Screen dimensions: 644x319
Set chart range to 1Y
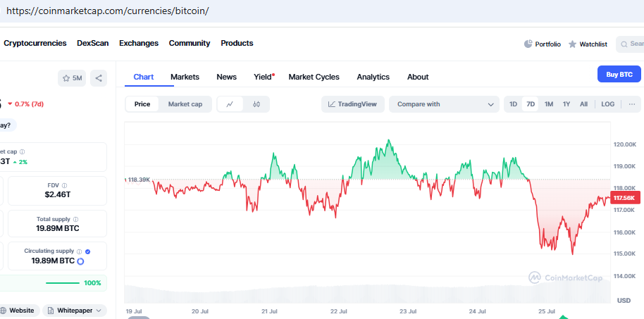pyautogui.click(x=566, y=104)
